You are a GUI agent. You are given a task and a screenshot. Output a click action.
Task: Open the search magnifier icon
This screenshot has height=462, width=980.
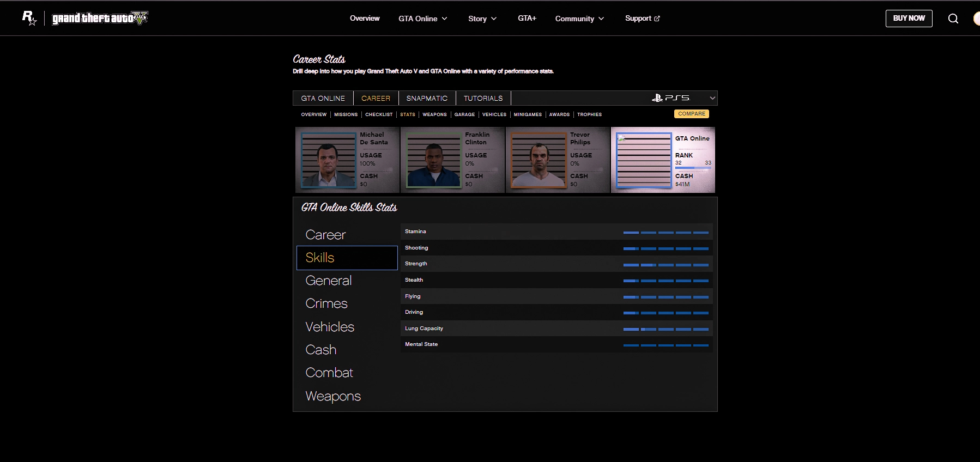953,19
